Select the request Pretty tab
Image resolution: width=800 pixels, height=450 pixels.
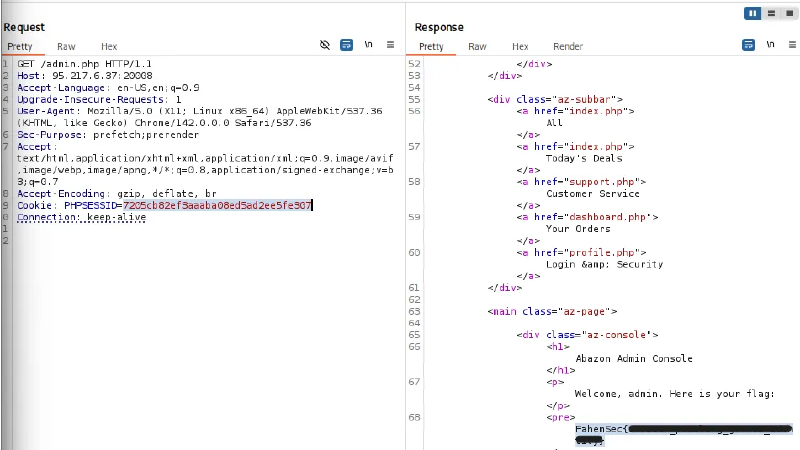tap(20, 46)
